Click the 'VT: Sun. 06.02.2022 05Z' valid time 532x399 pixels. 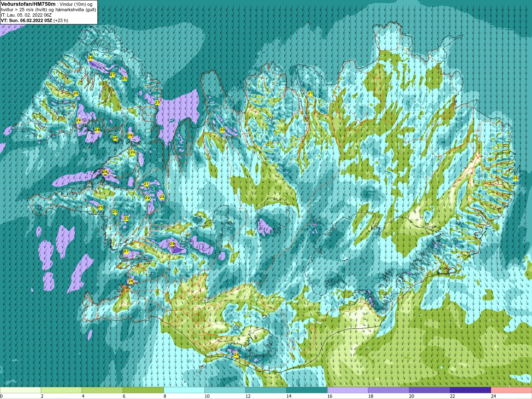pos(26,20)
